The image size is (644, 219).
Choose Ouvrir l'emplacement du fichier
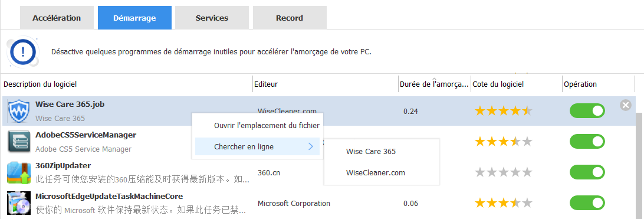(x=267, y=126)
